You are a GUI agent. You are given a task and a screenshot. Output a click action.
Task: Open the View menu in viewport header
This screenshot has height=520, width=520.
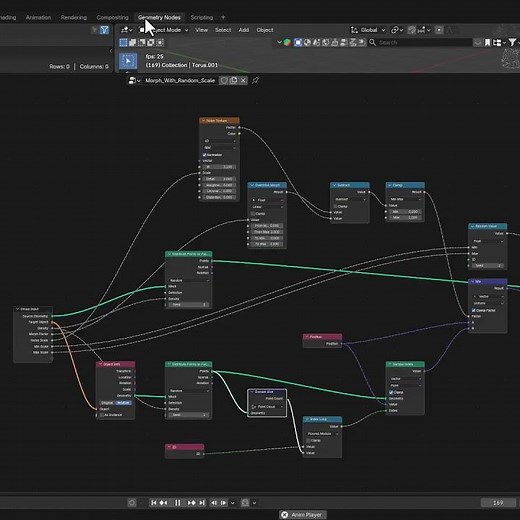coord(201,30)
